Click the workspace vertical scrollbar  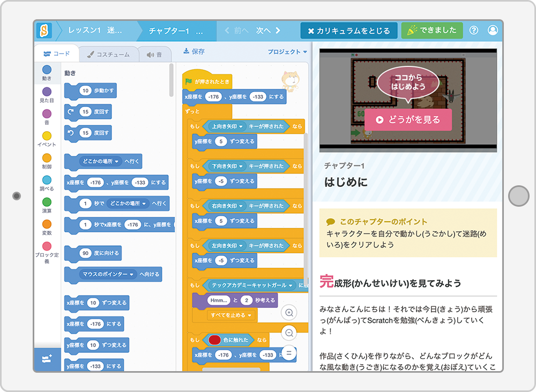click(x=306, y=209)
